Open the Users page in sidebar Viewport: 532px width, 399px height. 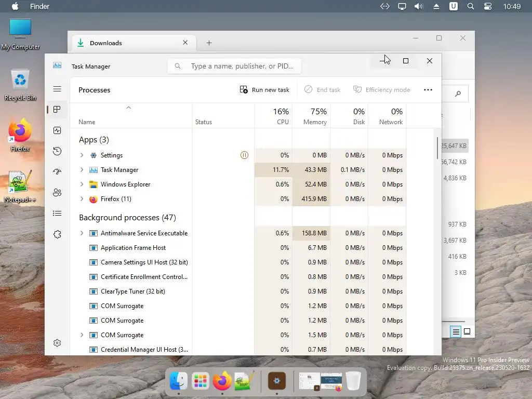pos(57,193)
